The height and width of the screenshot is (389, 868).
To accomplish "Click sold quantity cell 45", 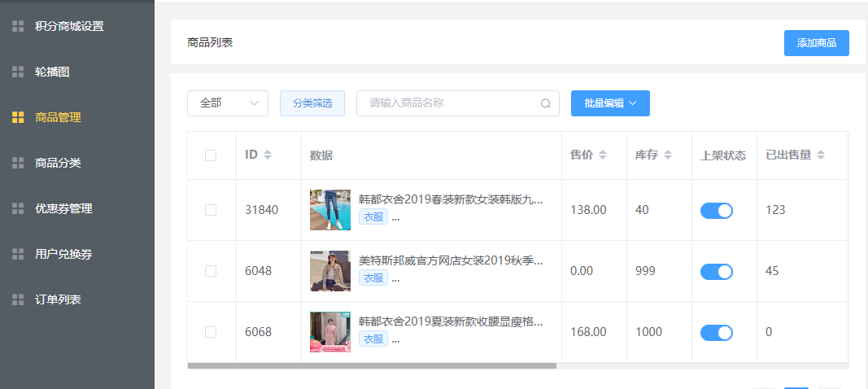I will point(772,271).
